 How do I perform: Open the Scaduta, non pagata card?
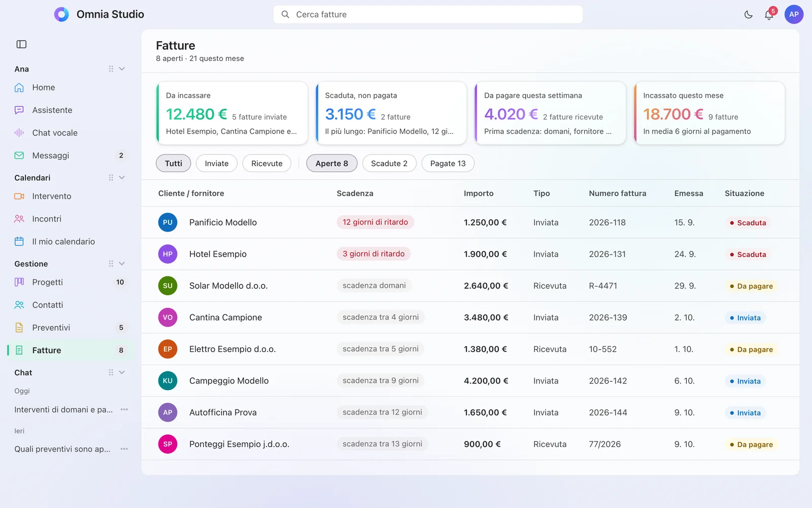click(391, 113)
